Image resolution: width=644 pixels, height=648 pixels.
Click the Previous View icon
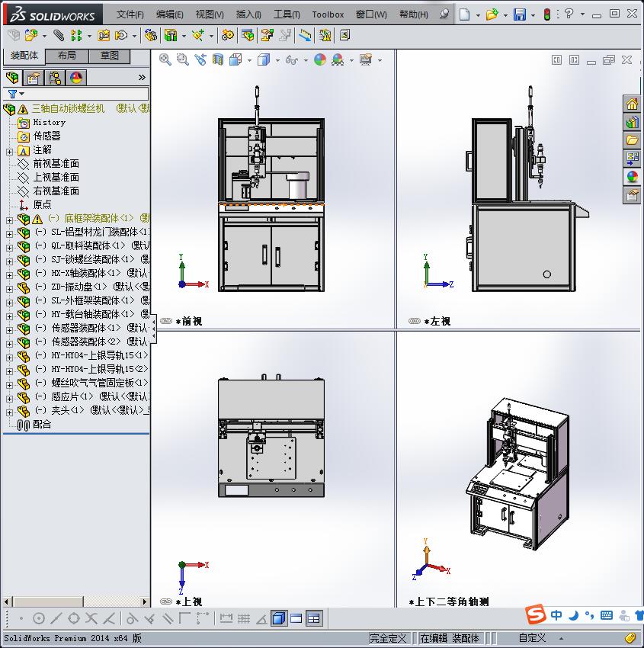200,60
